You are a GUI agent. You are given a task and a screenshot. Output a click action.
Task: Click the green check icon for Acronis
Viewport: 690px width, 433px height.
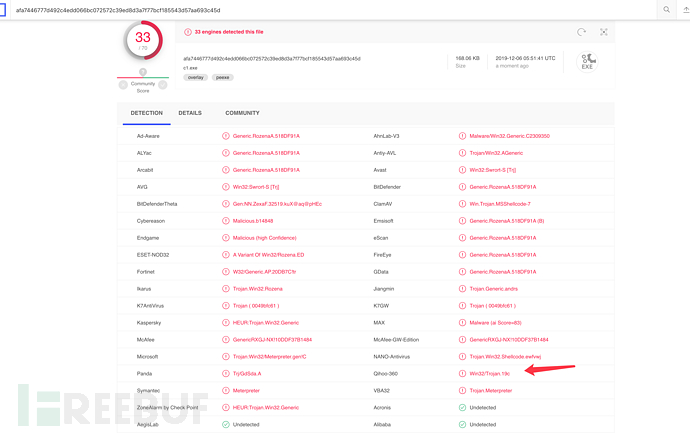coord(462,407)
